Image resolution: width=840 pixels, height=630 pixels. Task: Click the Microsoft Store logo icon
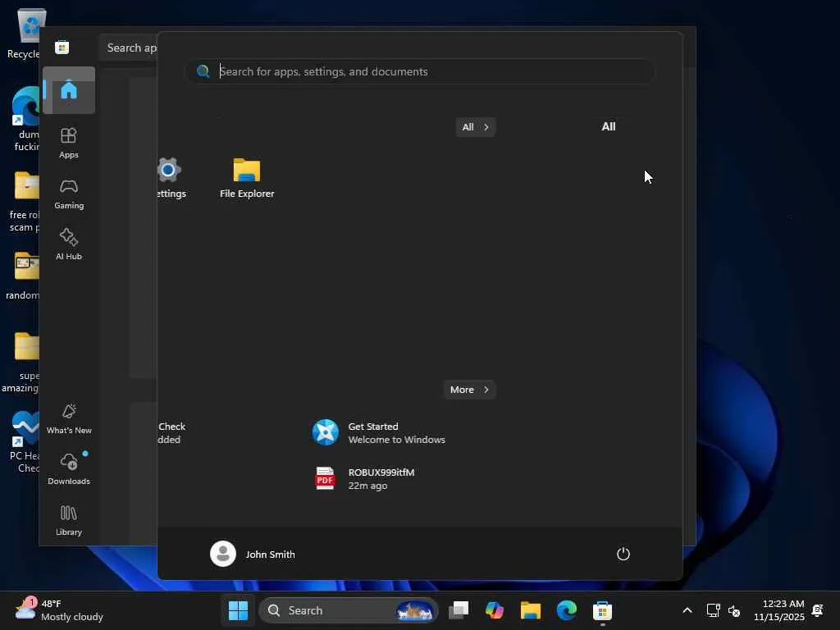(x=62, y=48)
